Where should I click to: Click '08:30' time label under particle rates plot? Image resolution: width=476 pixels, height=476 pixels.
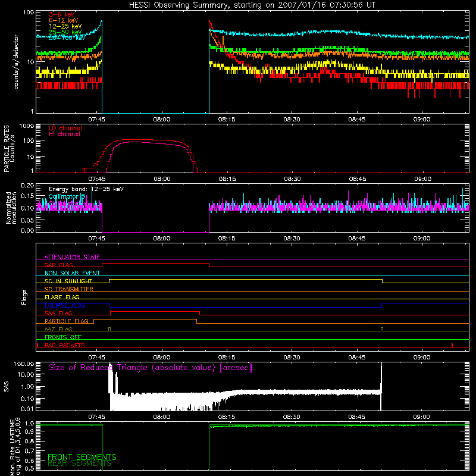click(292, 179)
